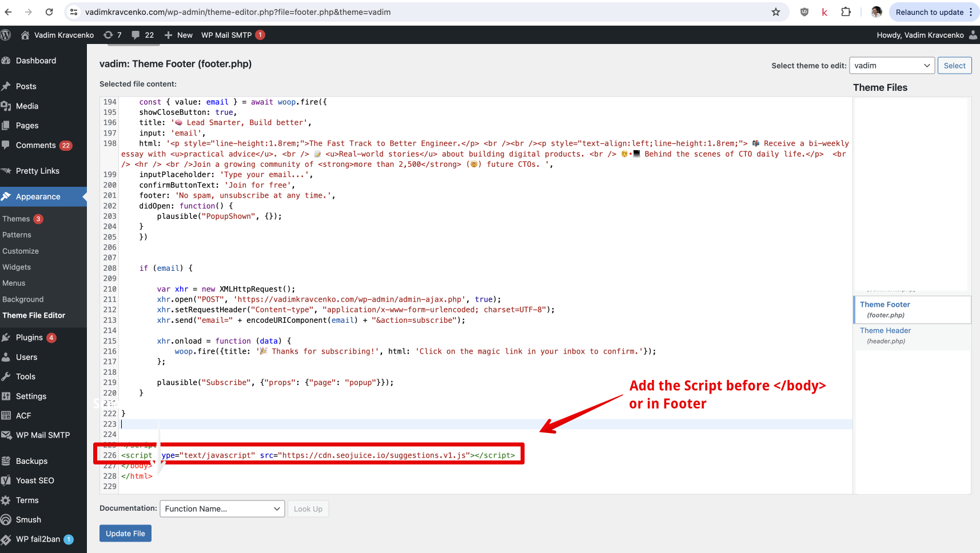This screenshot has height=553, width=980.
Task: Open the Theme Header file entry
Action: 885,330
